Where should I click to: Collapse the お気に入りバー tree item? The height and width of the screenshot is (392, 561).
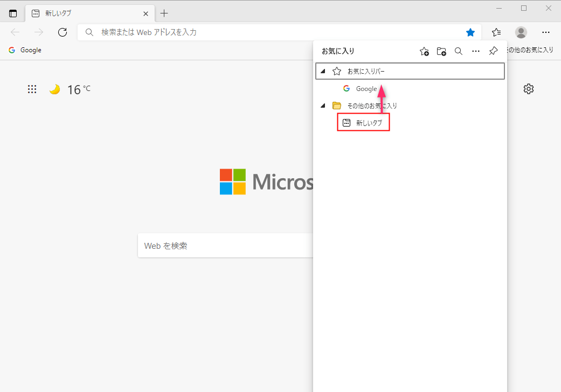point(323,71)
